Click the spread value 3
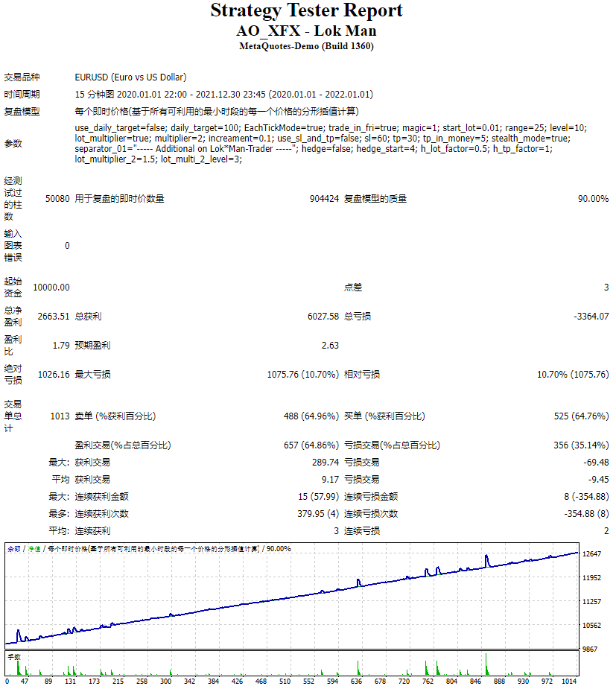 (608, 287)
